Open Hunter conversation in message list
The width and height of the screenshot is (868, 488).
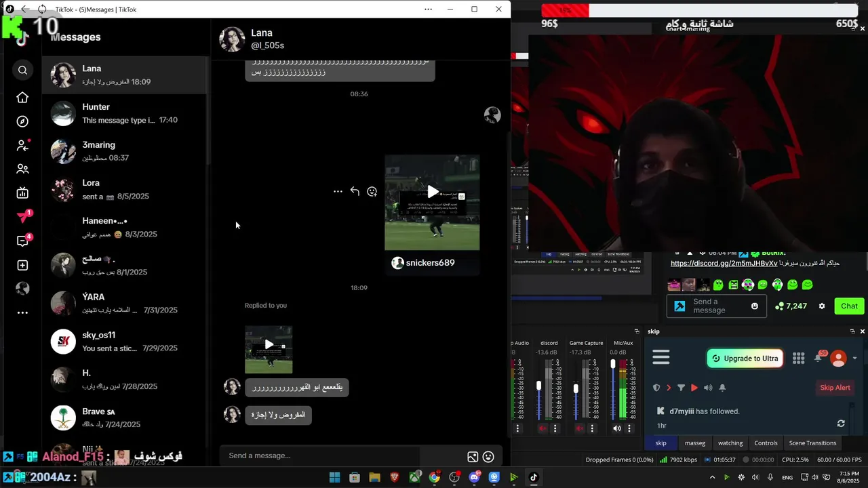pos(124,113)
